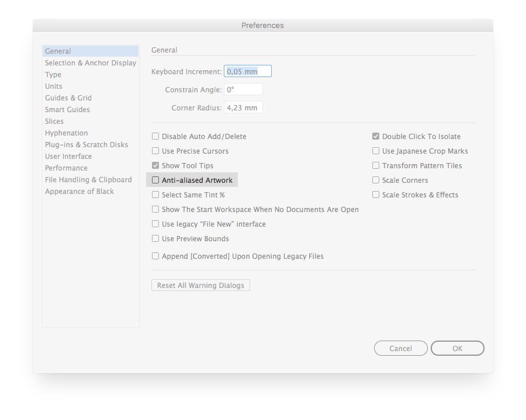Viewport: 526px width, 420px height.
Task: Enable Scale Corners checkbox
Action: point(376,180)
